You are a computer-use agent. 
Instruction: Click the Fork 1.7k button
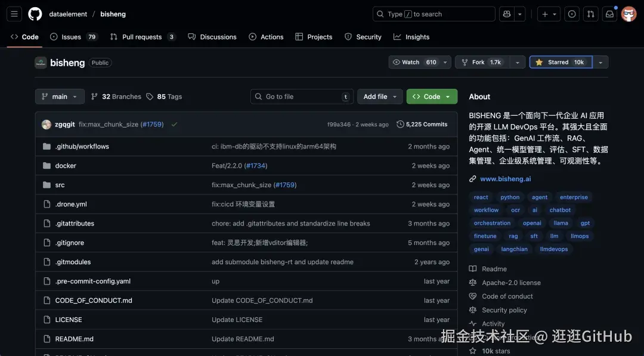[x=482, y=63]
